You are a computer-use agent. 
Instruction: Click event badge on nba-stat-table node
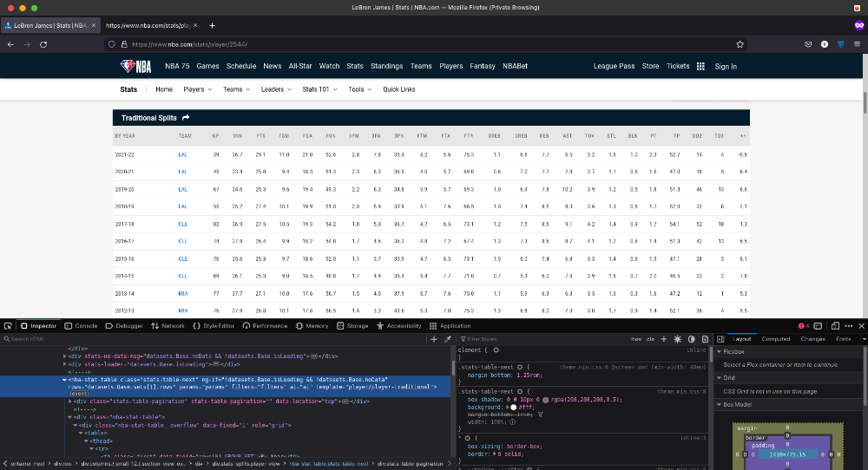[x=79, y=394]
